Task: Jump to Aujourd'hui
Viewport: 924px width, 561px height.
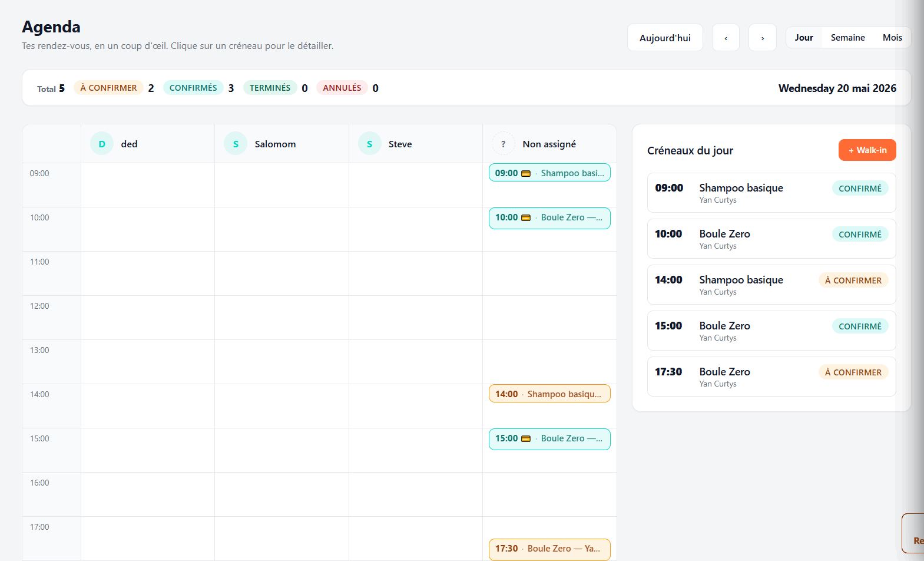Action: pos(665,38)
